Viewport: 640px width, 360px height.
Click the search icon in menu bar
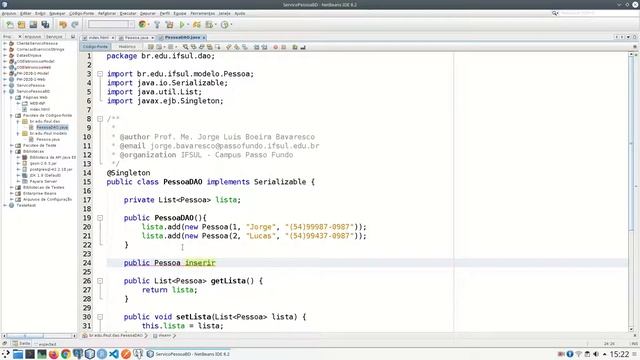coord(555,13)
